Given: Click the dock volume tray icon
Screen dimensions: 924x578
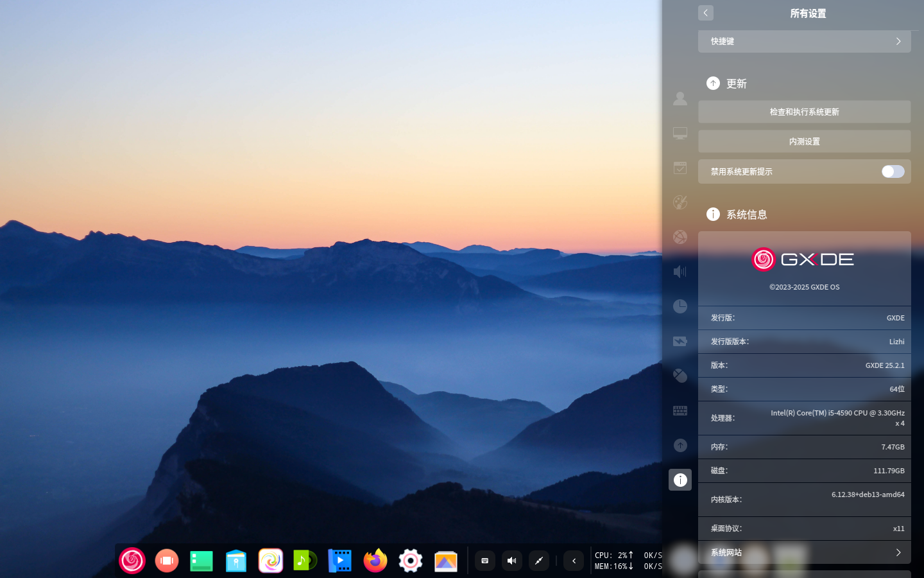Looking at the screenshot, I should click(x=512, y=561).
